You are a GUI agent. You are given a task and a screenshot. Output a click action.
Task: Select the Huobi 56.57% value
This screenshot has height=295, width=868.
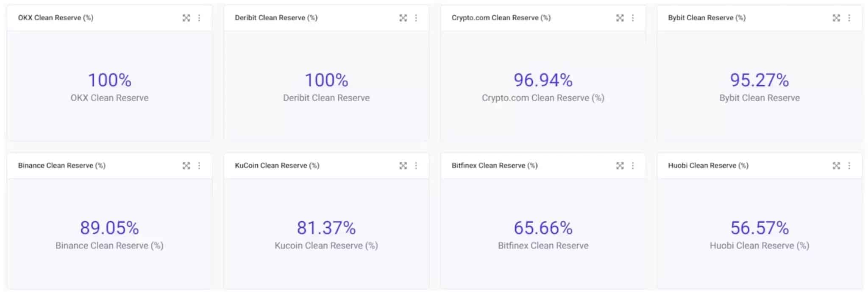759,228
